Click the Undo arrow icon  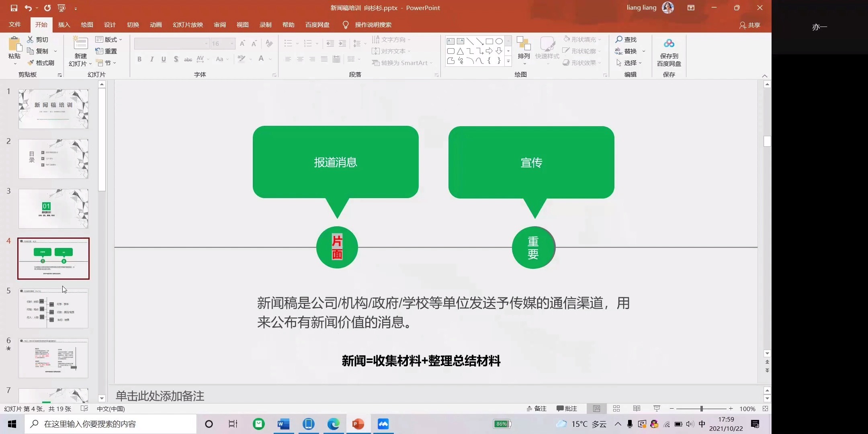point(28,8)
